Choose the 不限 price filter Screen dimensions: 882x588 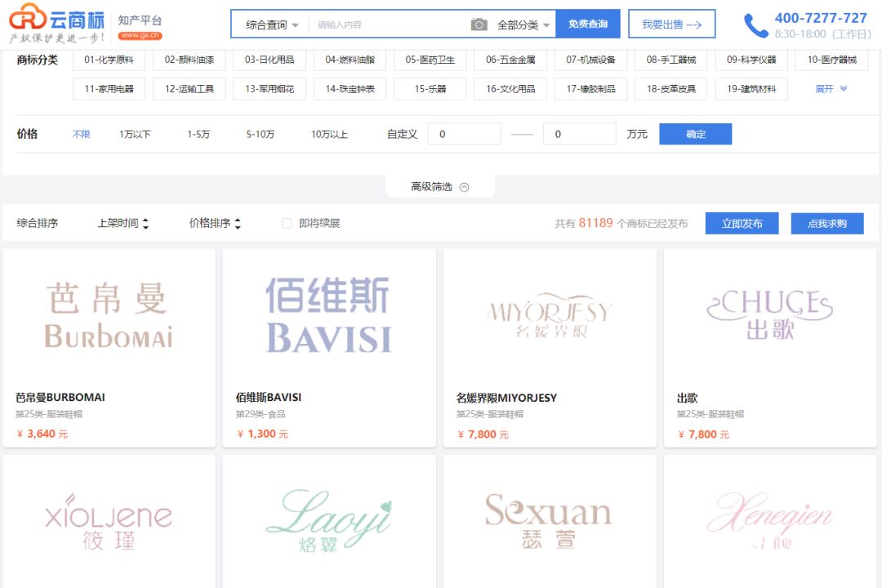pyautogui.click(x=81, y=135)
